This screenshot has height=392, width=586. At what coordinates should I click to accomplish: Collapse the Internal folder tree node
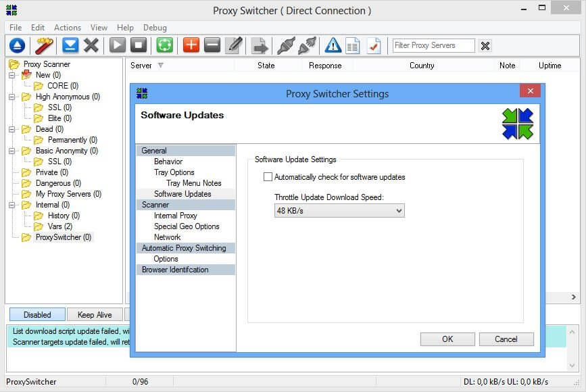point(12,205)
